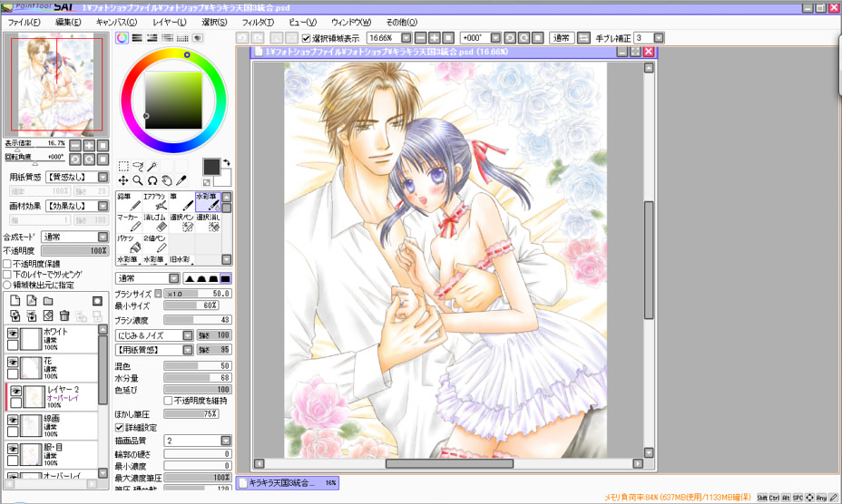This screenshot has width=842, height=504.
Task: Select the hand pan tool
Action: pyautogui.click(x=167, y=180)
